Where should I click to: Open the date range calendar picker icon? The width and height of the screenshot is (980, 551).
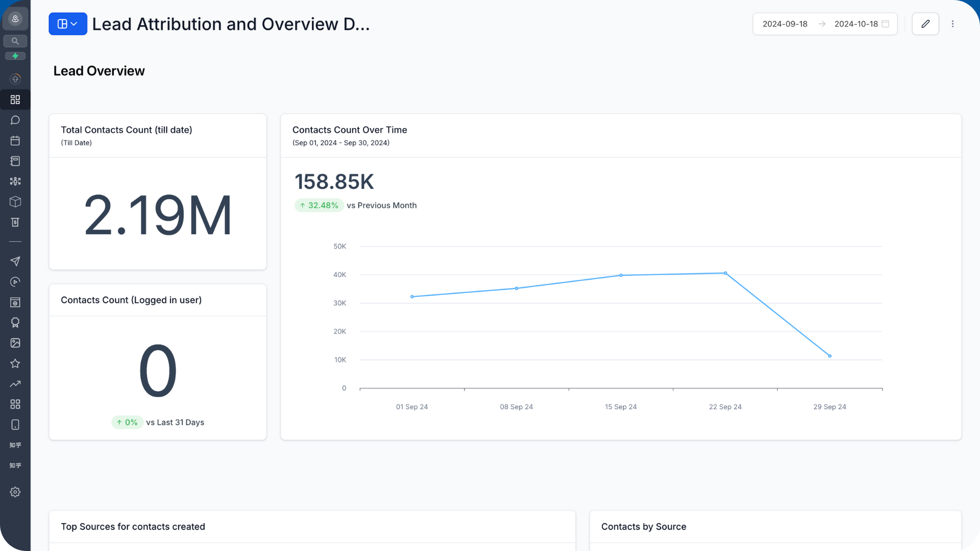pos(886,24)
